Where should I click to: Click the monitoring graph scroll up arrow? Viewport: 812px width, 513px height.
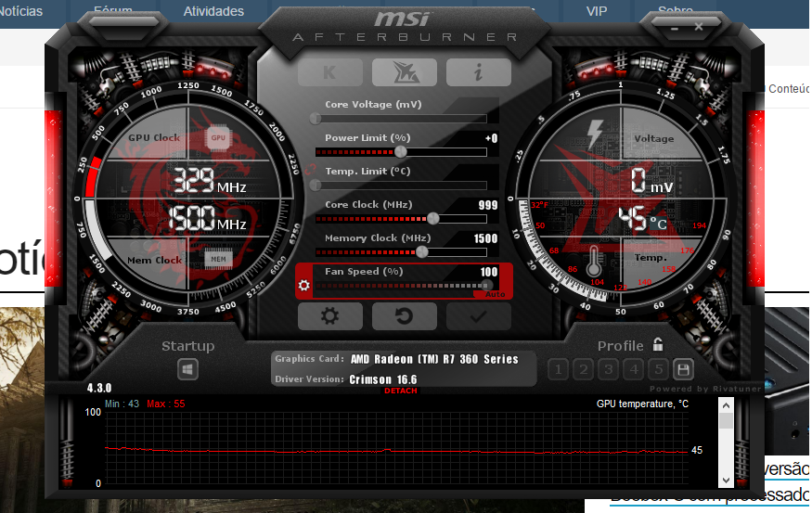tap(726, 405)
